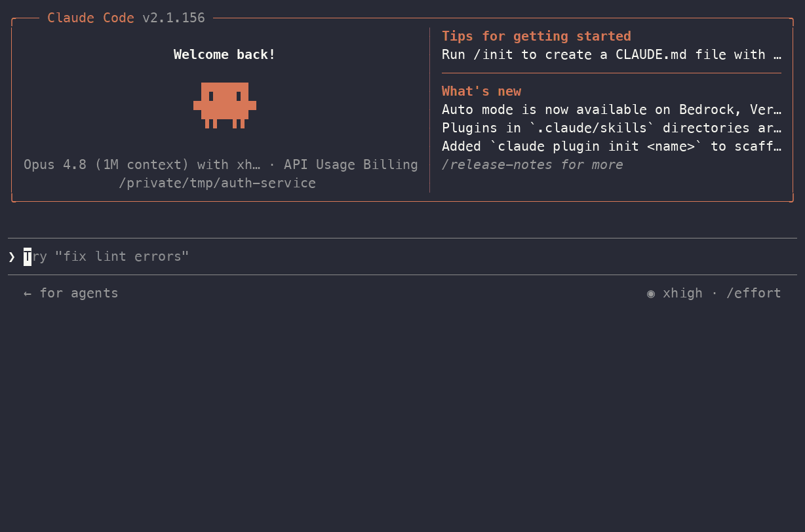
Task: Click the "Plugins in .claude/skills" line
Action: click(x=612, y=128)
